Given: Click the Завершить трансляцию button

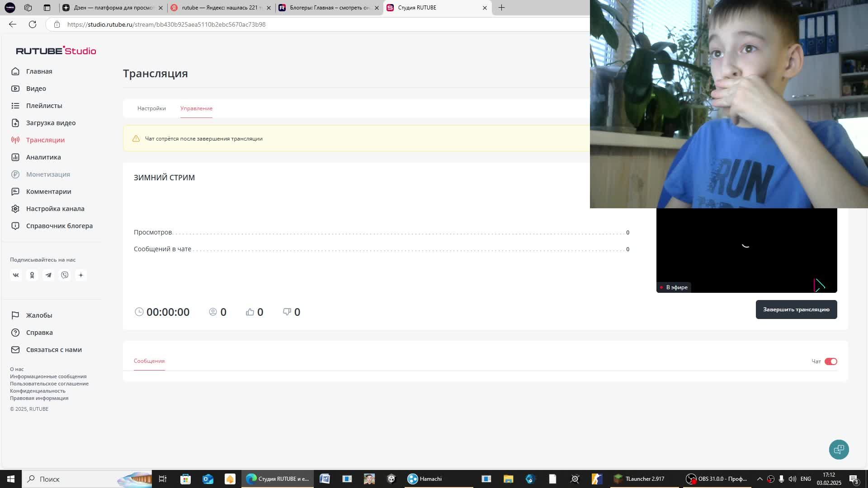Looking at the screenshot, I should pyautogui.click(x=796, y=310).
